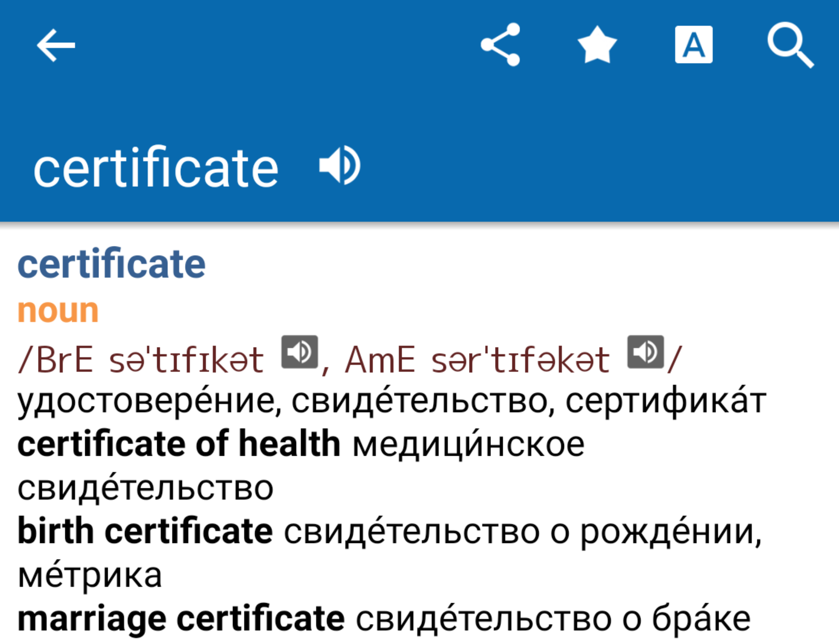839x644 pixels.
Task: Add certificate to favorites with the star
Action: coord(597,45)
